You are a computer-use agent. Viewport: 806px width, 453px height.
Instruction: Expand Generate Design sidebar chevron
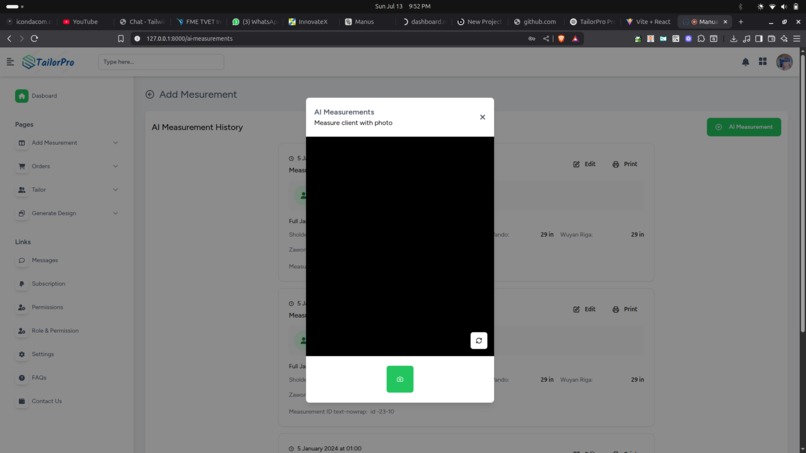(115, 213)
